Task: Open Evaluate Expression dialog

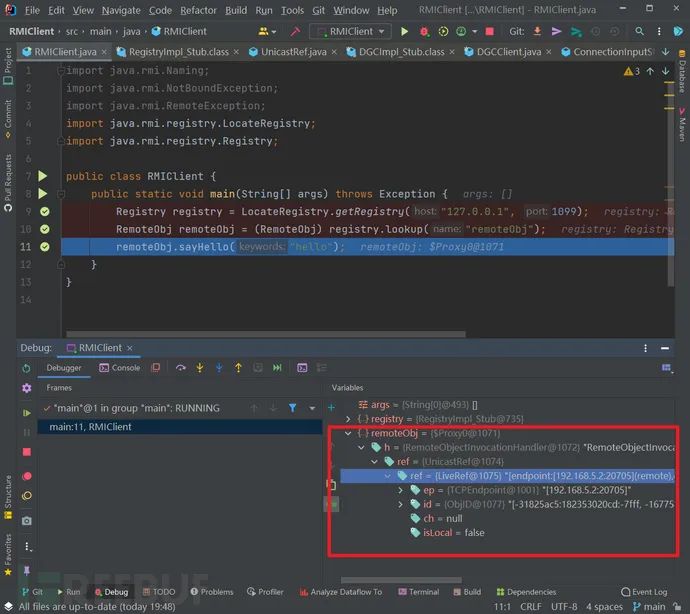Action: point(302,368)
